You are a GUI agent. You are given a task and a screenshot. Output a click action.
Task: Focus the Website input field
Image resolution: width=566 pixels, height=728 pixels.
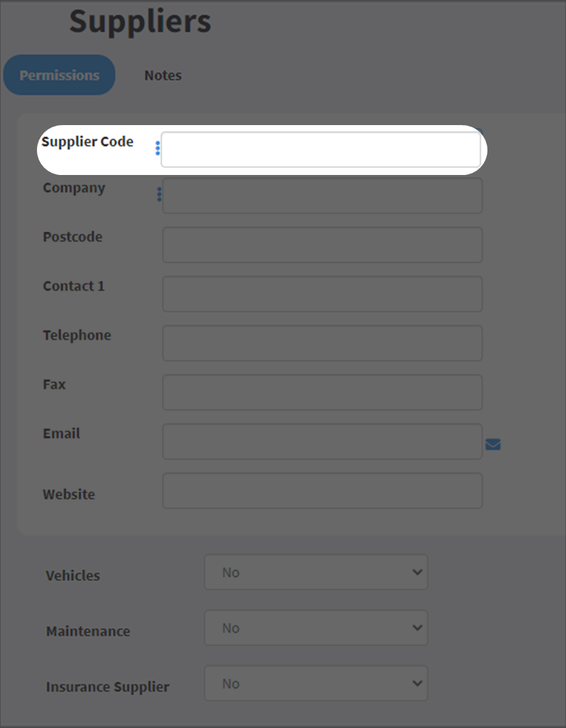[x=322, y=491]
